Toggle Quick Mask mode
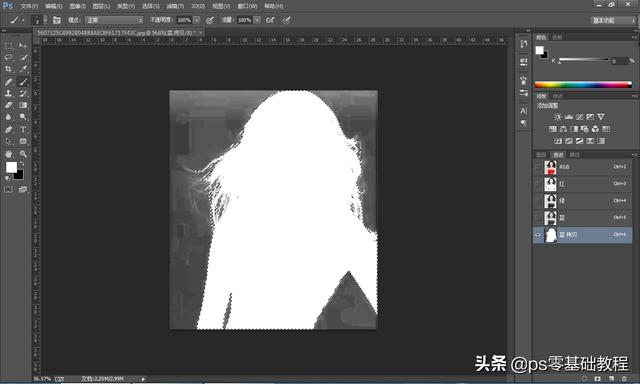Screen dimensions: 640x384 tap(8, 189)
